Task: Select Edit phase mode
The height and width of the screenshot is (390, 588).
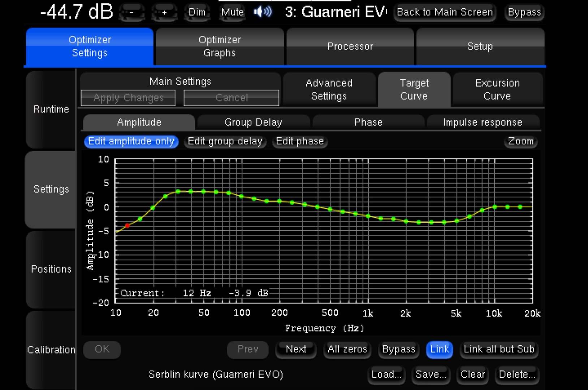Action: (x=300, y=141)
